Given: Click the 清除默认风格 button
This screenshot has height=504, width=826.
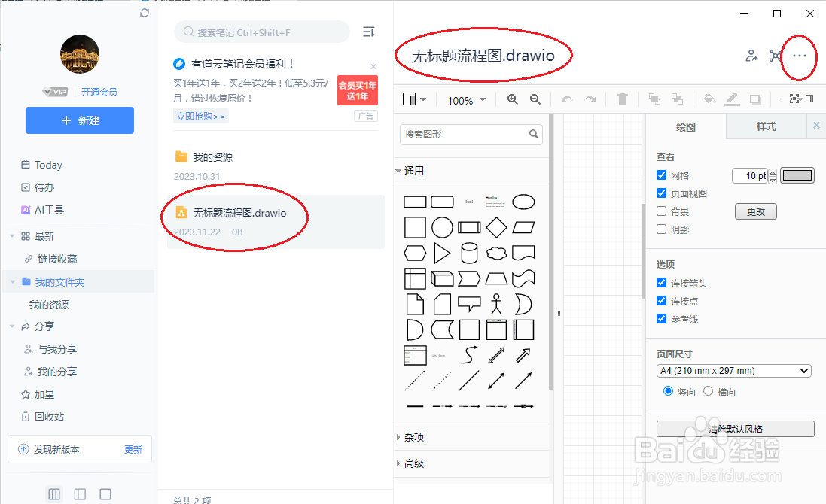Looking at the screenshot, I should pos(736,429).
